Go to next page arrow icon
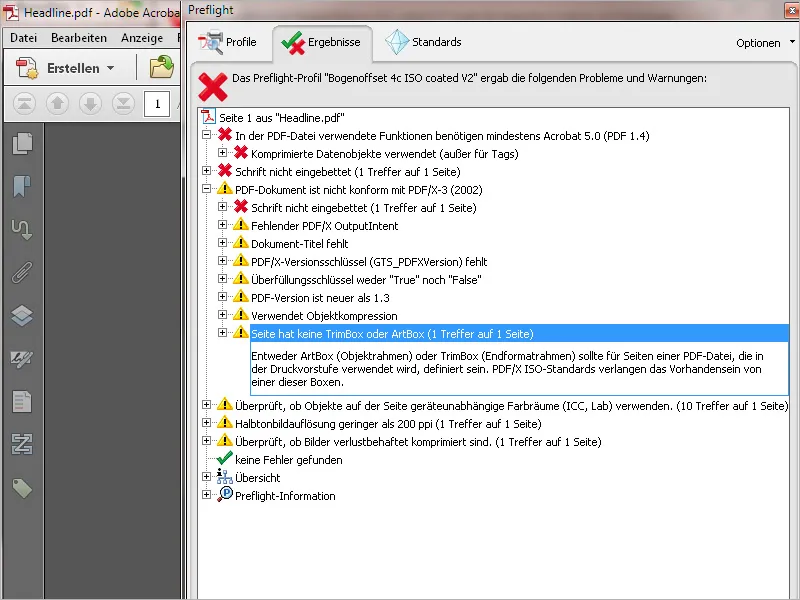 point(90,104)
